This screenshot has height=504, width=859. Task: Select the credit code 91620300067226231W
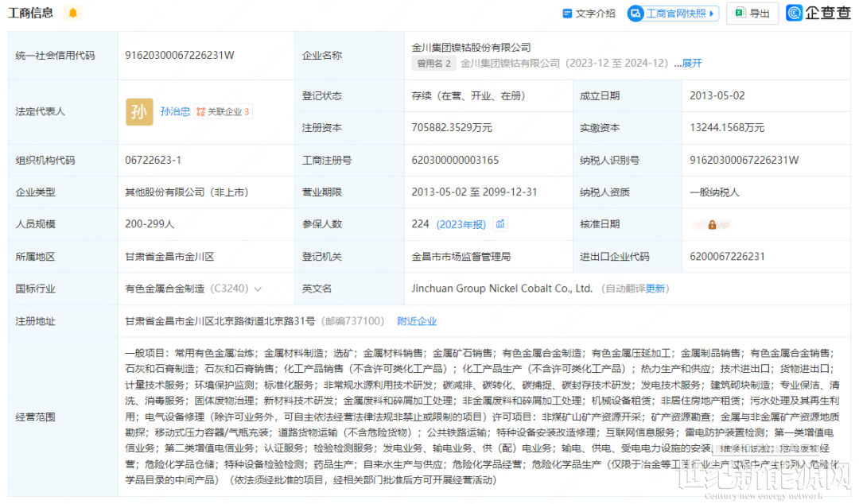[x=180, y=56]
